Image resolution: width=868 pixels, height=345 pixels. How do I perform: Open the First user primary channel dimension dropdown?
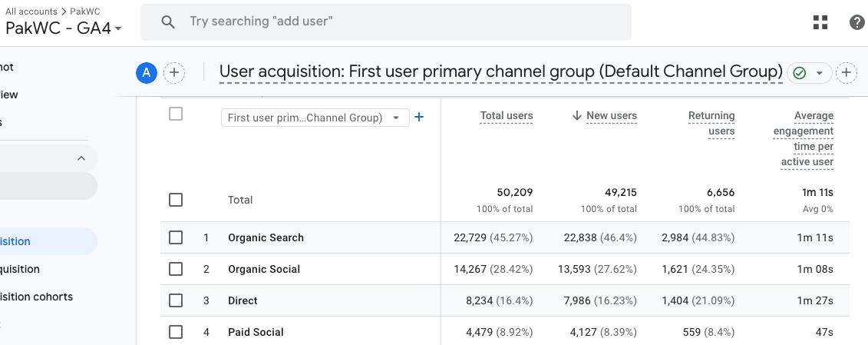point(315,118)
